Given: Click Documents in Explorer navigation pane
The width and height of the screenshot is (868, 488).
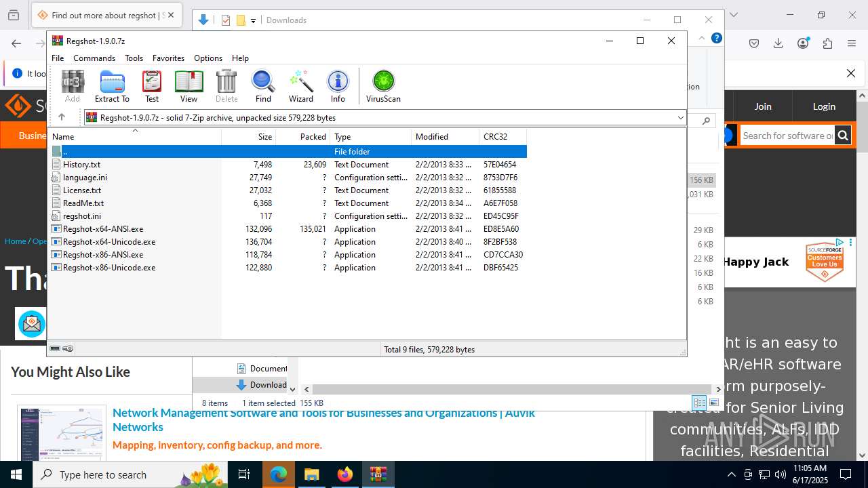Looking at the screenshot, I should coord(261,368).
